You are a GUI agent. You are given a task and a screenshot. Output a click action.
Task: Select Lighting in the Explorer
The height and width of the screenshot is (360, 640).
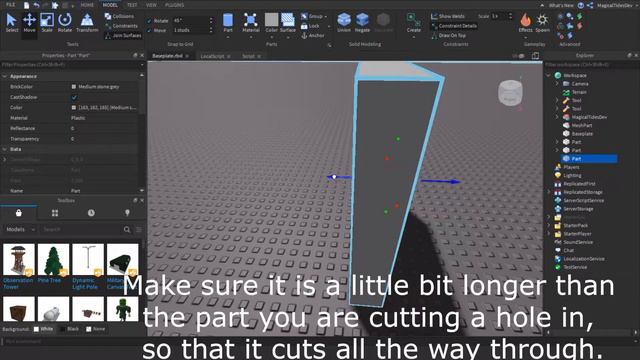572,176
